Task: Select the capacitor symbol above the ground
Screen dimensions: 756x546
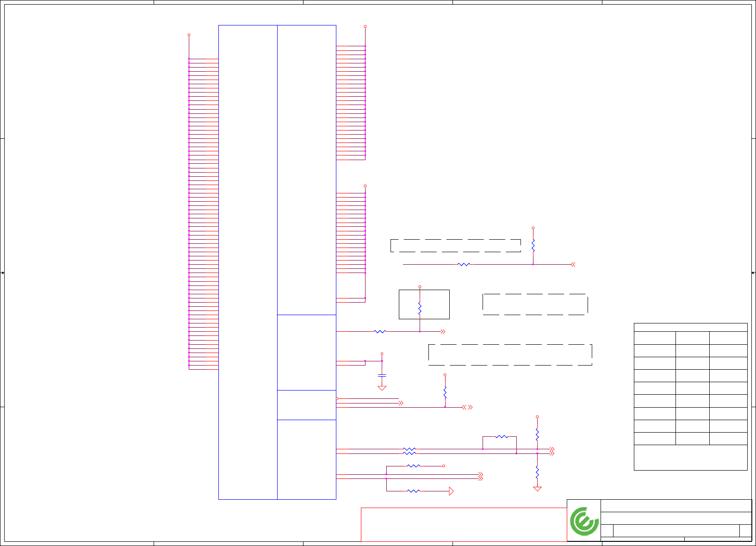Action: [x=382, y=375]
